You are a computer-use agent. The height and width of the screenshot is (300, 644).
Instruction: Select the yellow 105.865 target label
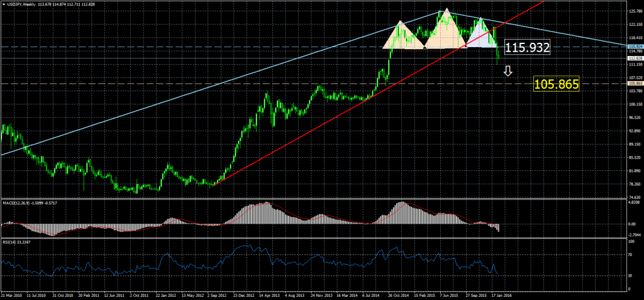555,83
